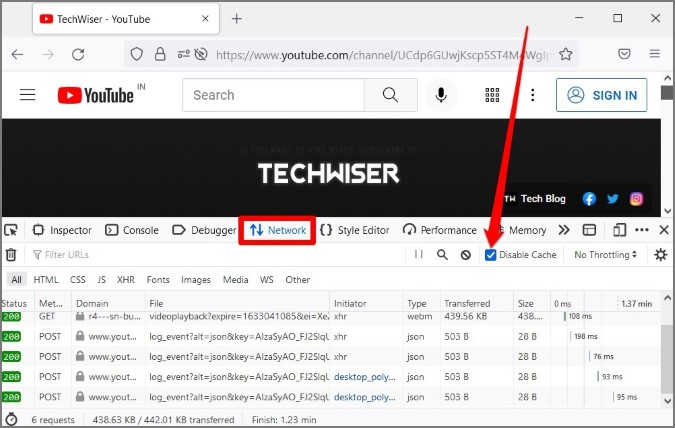Click the address bar URL
The image size is (675, 428).
(x=383, y=55)
